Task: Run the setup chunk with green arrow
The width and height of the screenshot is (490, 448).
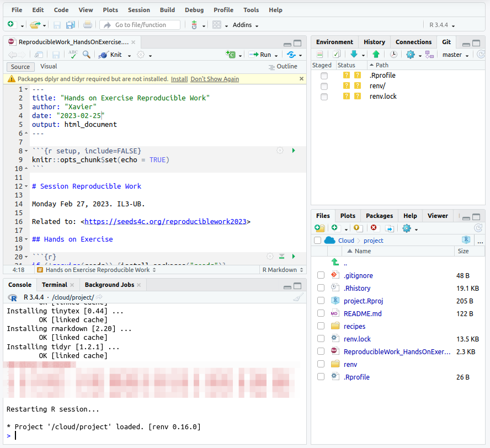Action: tap(294, 151)
